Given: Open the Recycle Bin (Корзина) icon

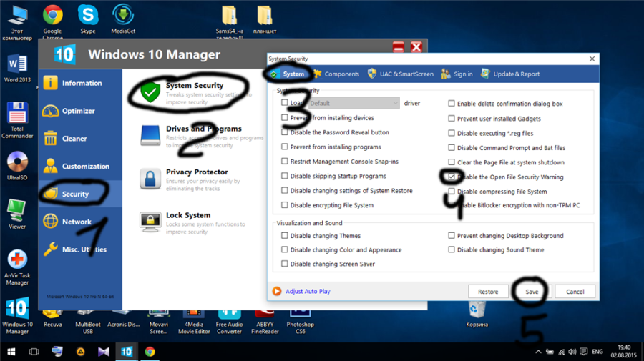Looking at the screenshot, I should (477, 315).
